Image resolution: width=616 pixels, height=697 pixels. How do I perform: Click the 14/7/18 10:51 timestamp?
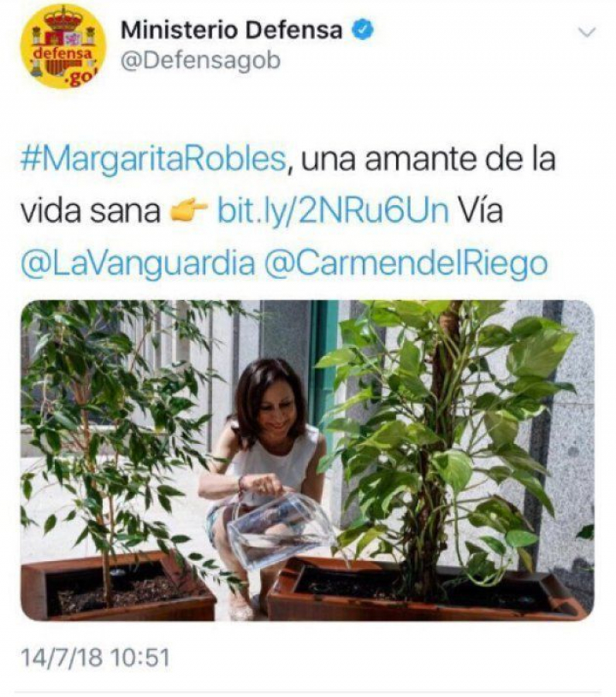click(x=95, y=658)
